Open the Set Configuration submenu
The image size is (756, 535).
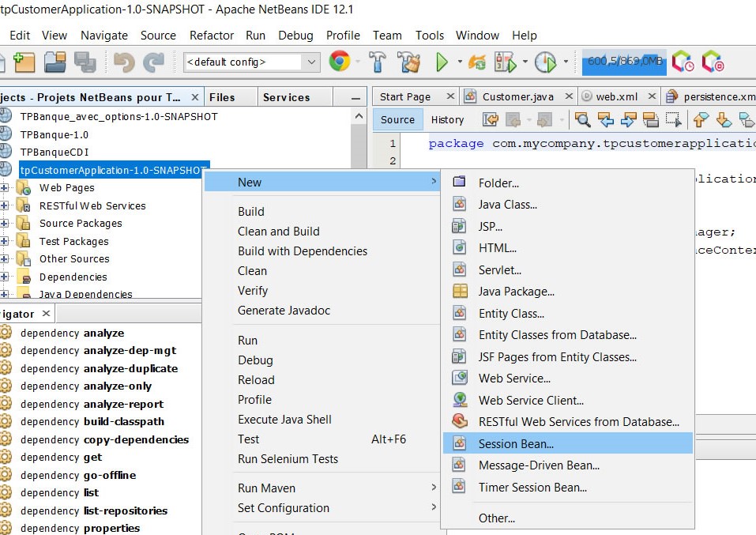pos(322,508)
